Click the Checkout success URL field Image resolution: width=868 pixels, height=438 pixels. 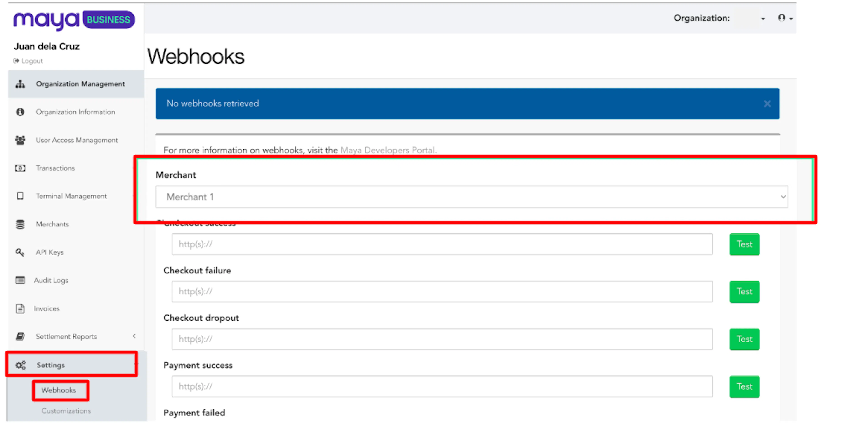(442, 244)
